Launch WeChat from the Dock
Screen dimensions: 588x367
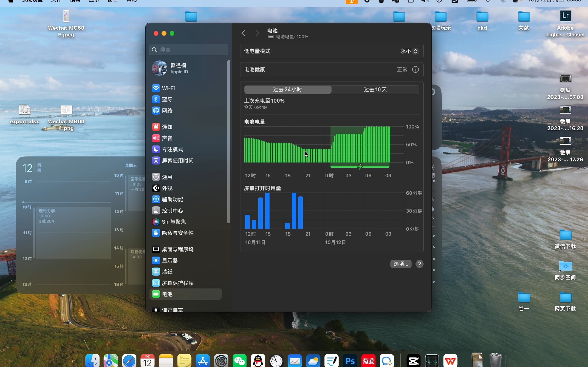click(x=240, y=361)
